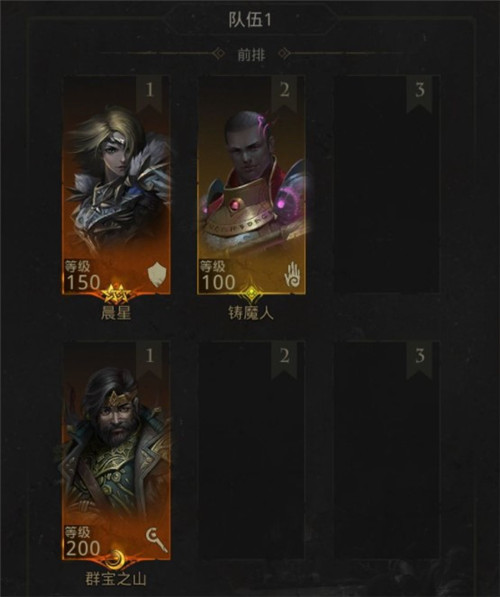Image resolution: width=500 pixels, height=597 pixels.
Task: Select the 群宝之山 hero portrait
Action: (x=116, y=451)
